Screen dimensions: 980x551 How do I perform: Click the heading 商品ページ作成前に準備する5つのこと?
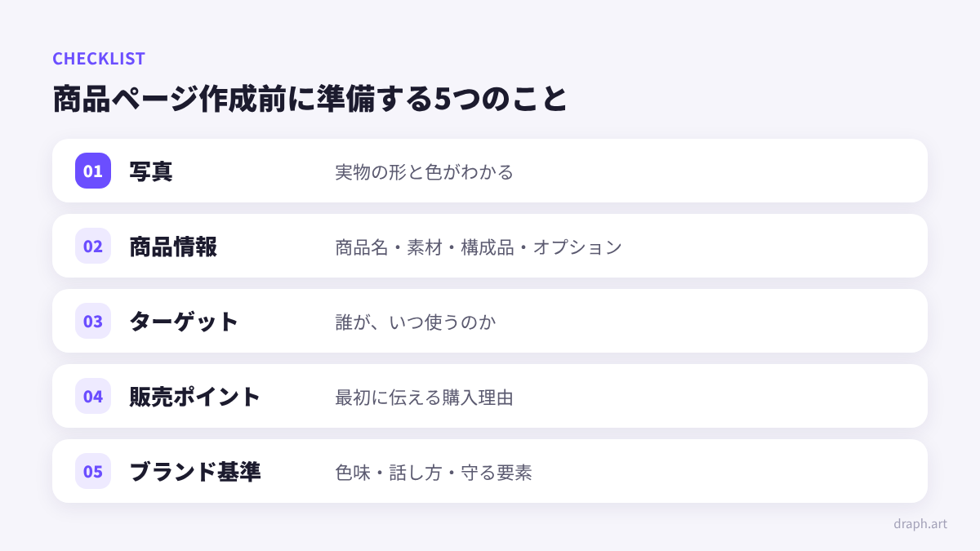coord(310,99)
